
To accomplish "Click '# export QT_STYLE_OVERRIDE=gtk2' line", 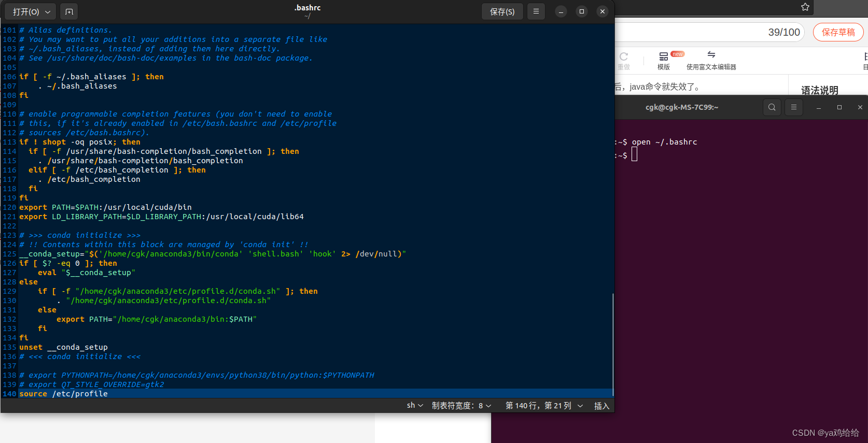I will (x=92, y=384).
